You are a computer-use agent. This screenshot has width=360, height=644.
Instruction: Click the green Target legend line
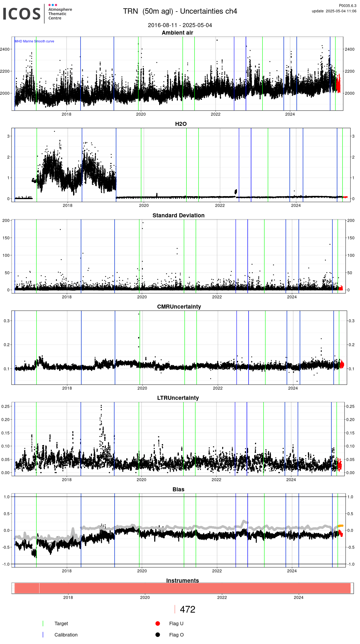pos(43,623)
